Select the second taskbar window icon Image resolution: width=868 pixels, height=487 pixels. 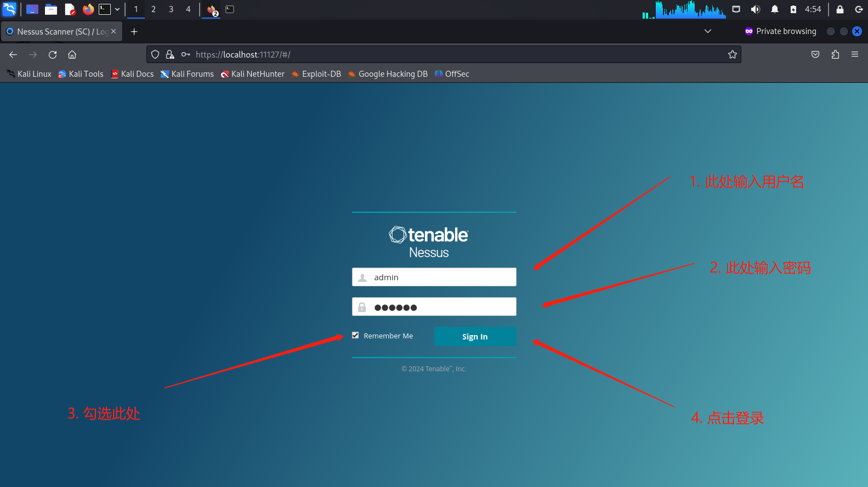pyautogui.click(x=230, y=9)
